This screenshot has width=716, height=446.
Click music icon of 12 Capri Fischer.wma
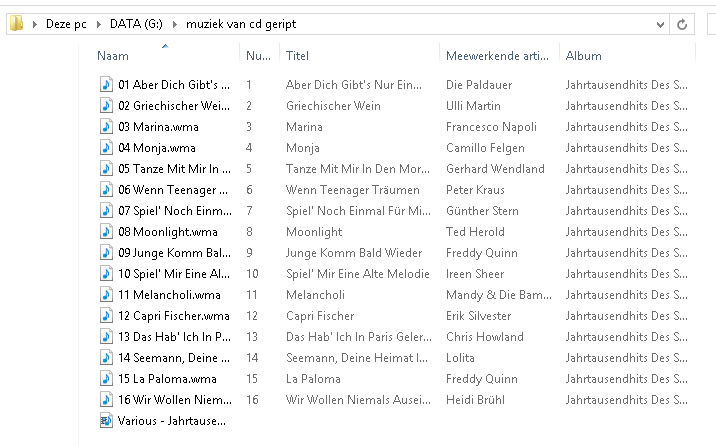point(106,315)
